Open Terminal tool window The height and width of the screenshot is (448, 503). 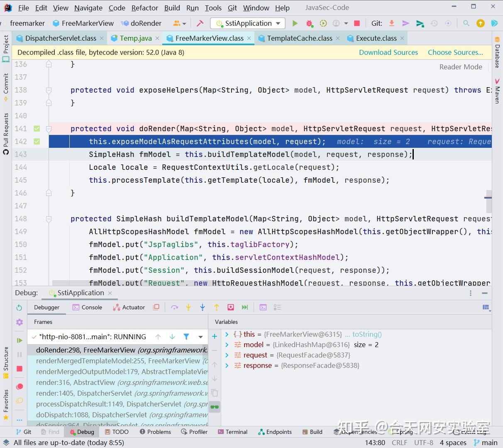tap(232, 432)
